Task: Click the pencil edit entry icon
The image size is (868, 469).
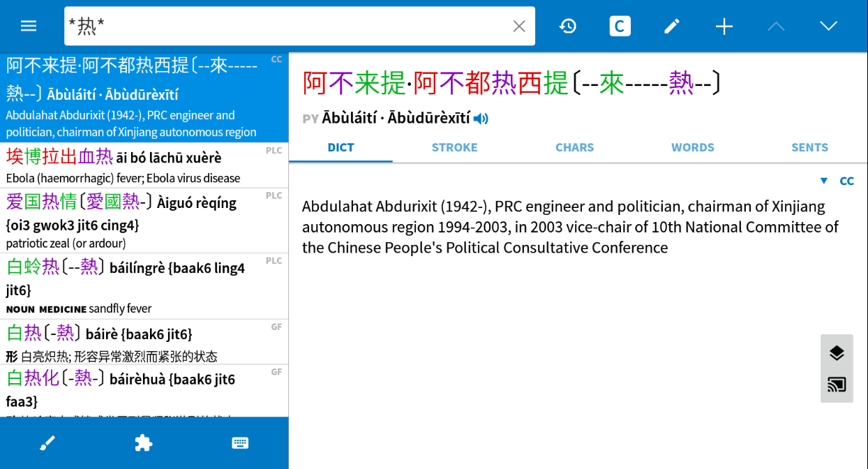Action: pos(671,27)
